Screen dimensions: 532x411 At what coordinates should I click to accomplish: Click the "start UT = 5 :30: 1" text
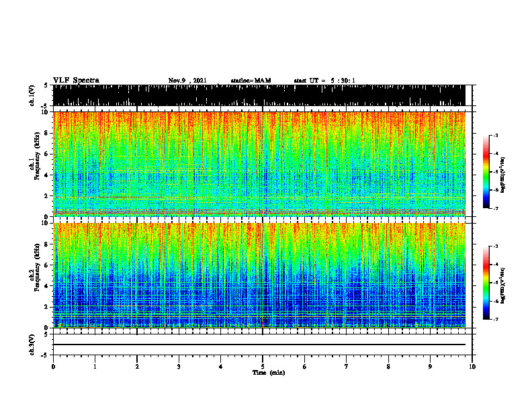(x=324, y=81)
